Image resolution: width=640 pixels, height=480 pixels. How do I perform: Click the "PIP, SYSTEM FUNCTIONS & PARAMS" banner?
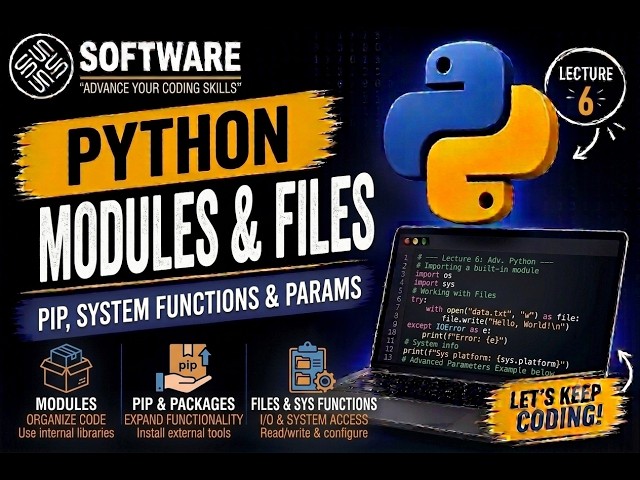[196, 303]
